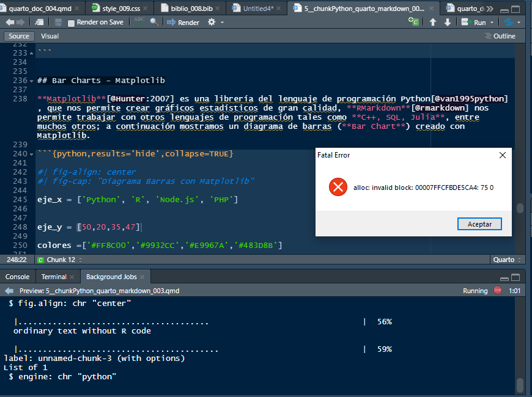Click the '## Bar Charts – Matplotlib' heading

(x=101, y=81)
